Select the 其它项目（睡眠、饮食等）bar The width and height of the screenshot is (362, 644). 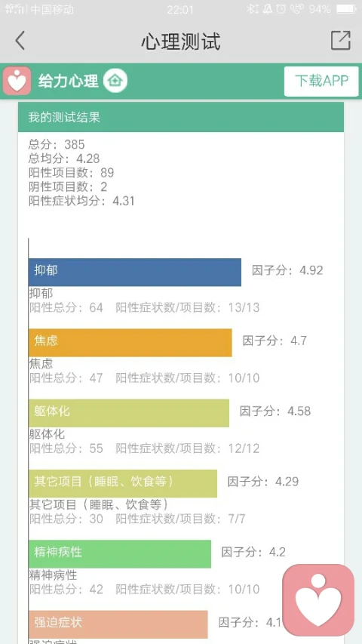[123, 483]
